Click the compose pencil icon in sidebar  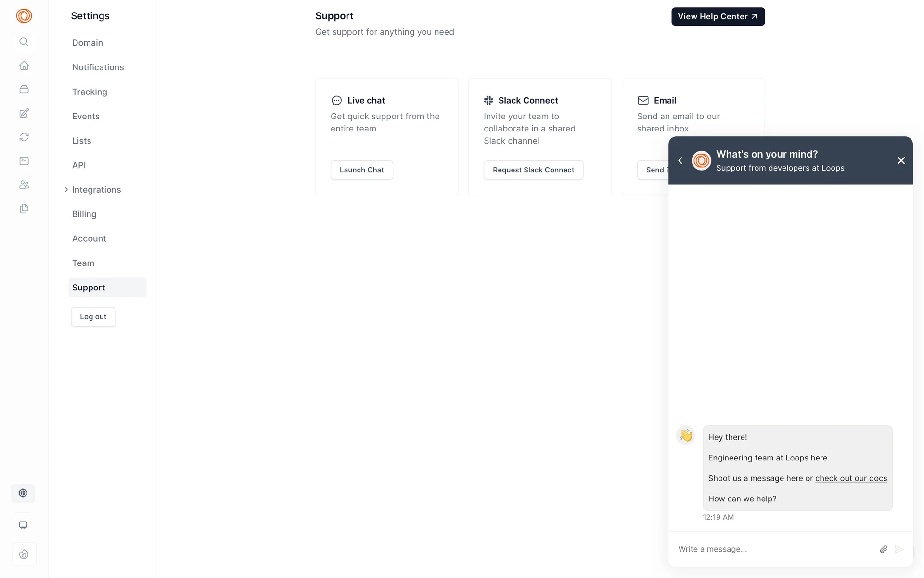(24, 113)
